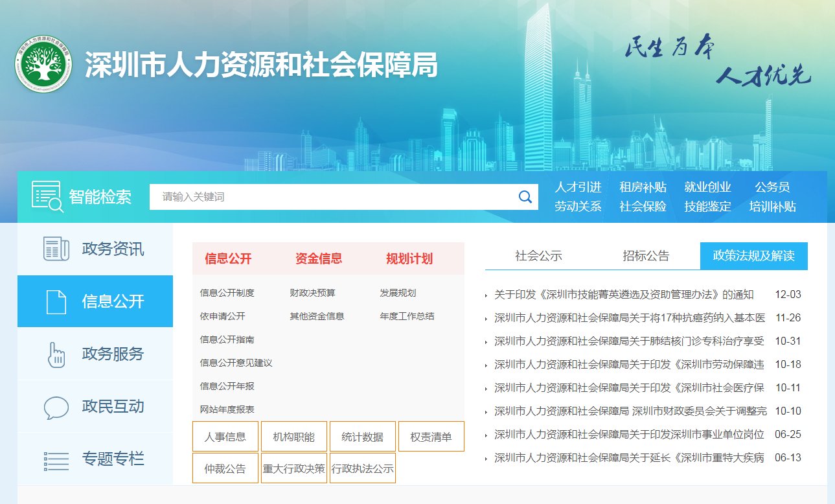The image size is (835, 504).
Task: Click the red 规划计划 column heading
Action: tap(409, 259)
